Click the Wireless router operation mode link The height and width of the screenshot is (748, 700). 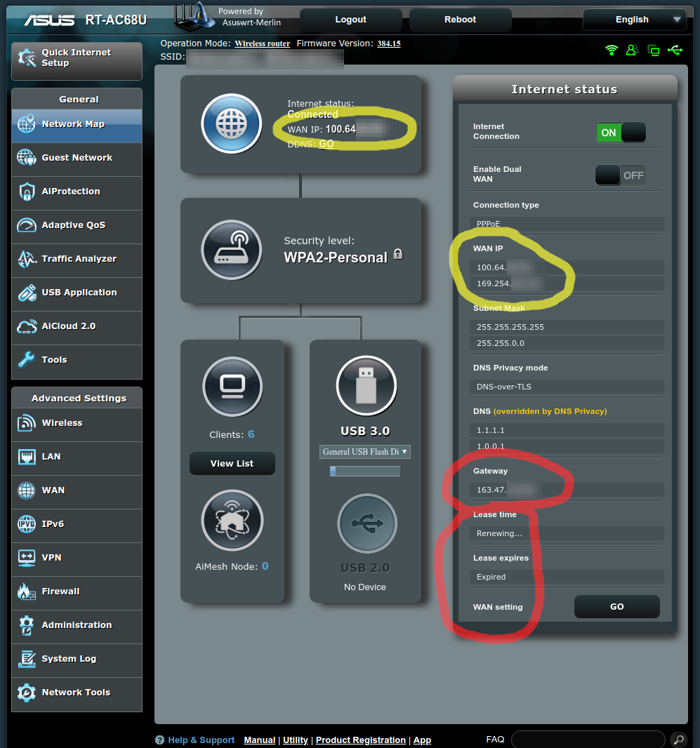pyautogui.click(x=262, y=44)
